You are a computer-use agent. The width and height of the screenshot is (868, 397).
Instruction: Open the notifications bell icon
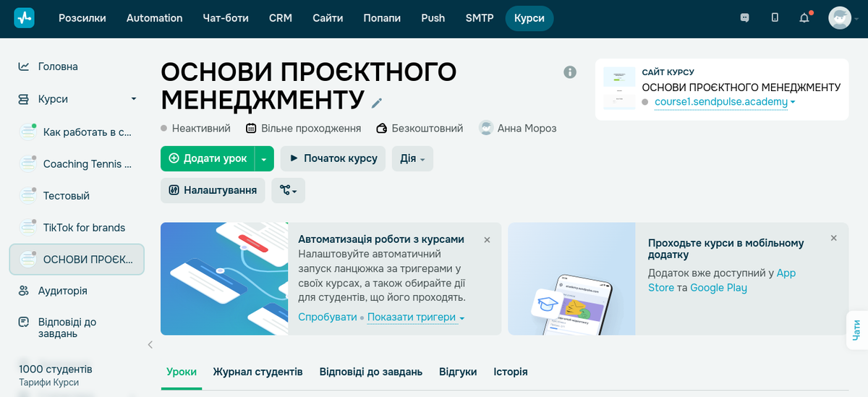click(804, 18)
